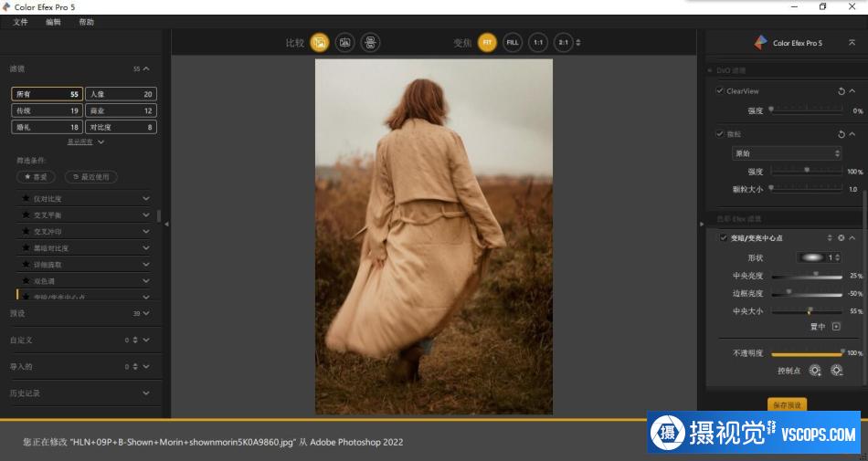Set zoom to FILL
This screenshot has width=868, height=461.
point(513,43)
